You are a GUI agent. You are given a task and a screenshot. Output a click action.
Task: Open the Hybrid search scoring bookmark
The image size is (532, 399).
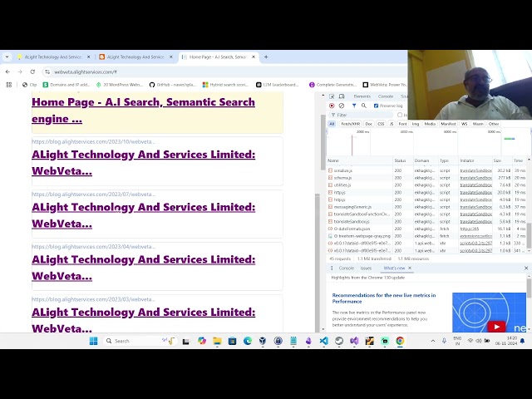point(225,85)
